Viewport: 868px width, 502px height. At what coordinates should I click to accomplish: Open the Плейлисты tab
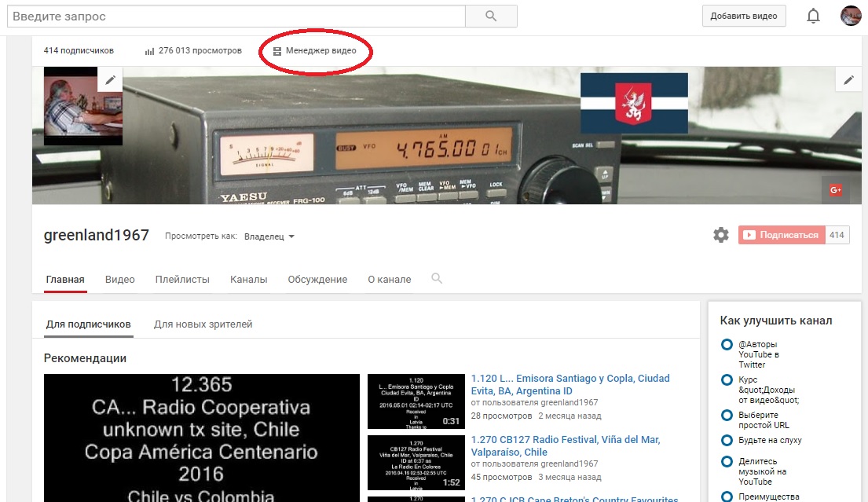(182, 280)
